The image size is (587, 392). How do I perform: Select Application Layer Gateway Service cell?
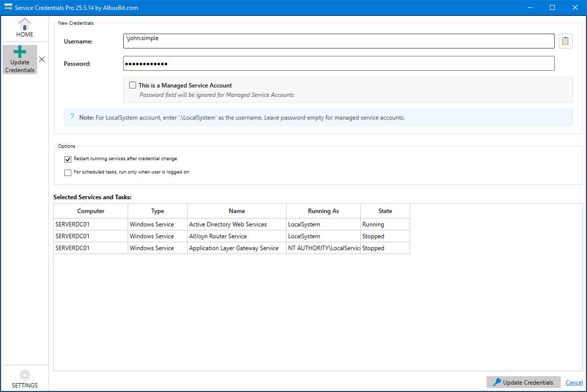[x=237, y=248]
